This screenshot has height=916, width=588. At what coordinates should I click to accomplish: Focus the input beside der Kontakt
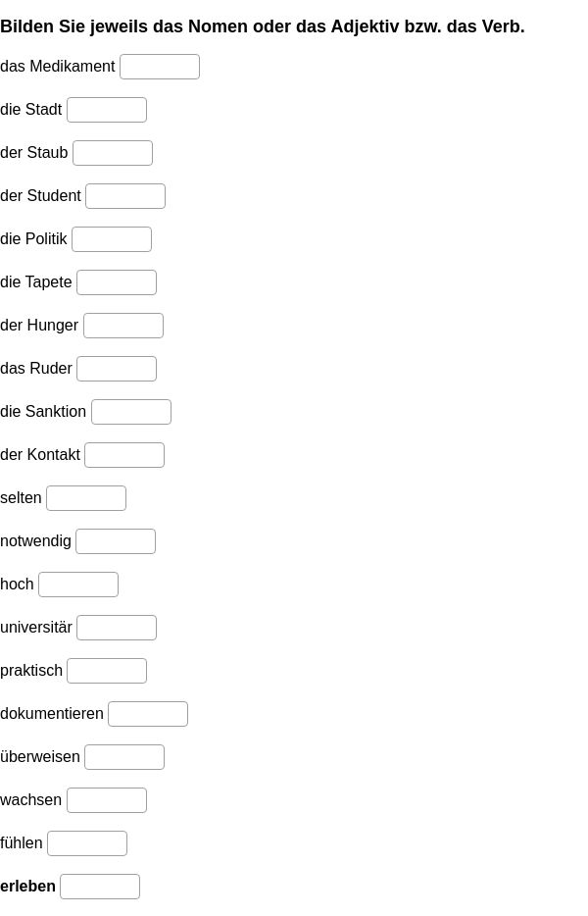[x=124, y=456]
